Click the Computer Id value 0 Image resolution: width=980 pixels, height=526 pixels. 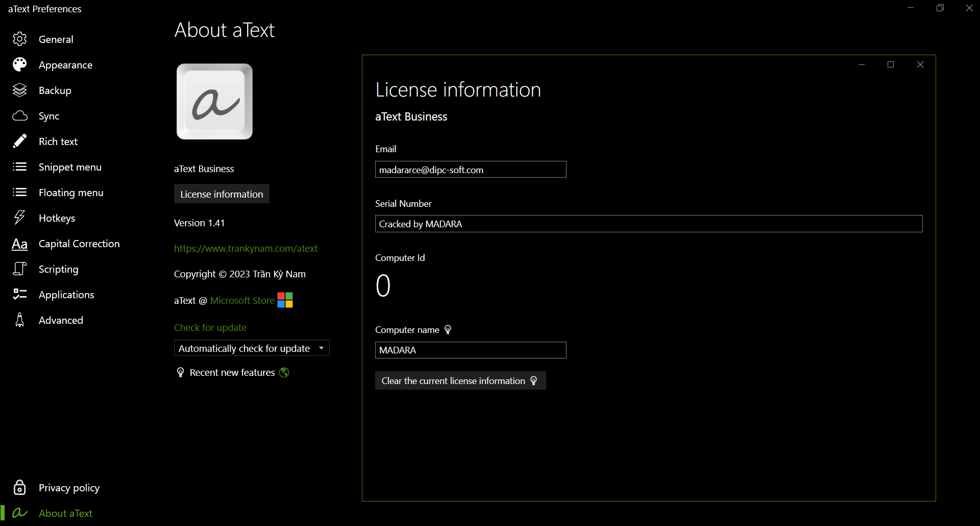(x=383, y=285)
